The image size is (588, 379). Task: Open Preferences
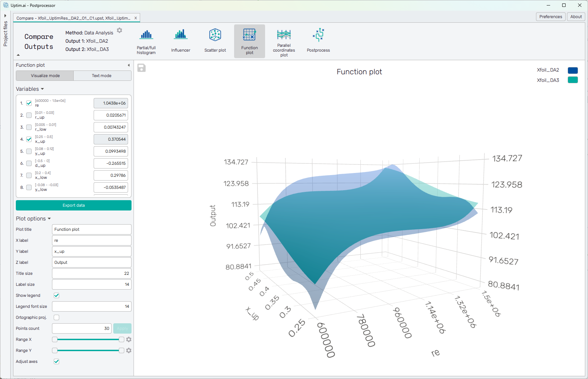coord(550,17)
